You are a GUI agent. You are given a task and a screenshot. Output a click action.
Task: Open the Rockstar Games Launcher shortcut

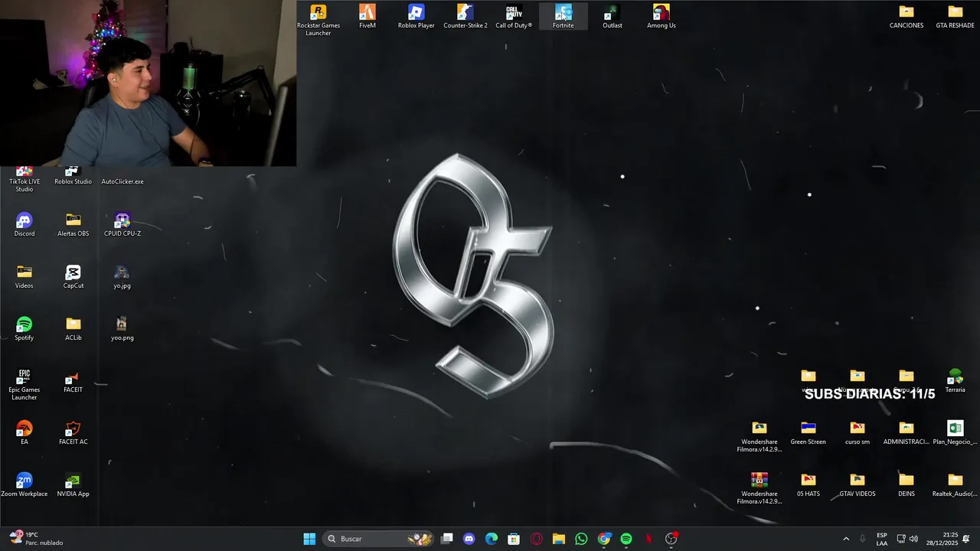tap(318, 20)
